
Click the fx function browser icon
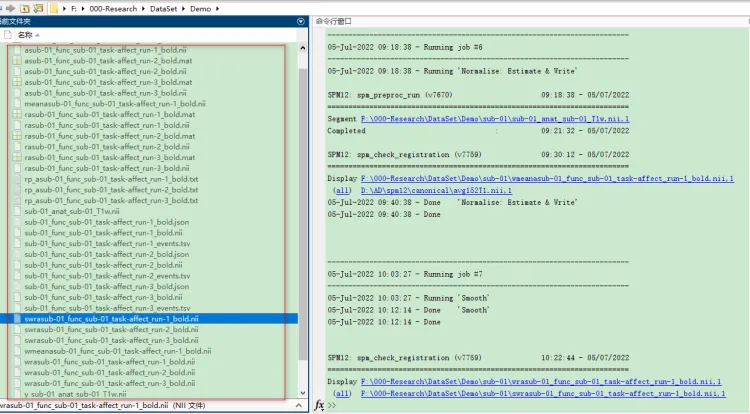(x=319, y=405)
